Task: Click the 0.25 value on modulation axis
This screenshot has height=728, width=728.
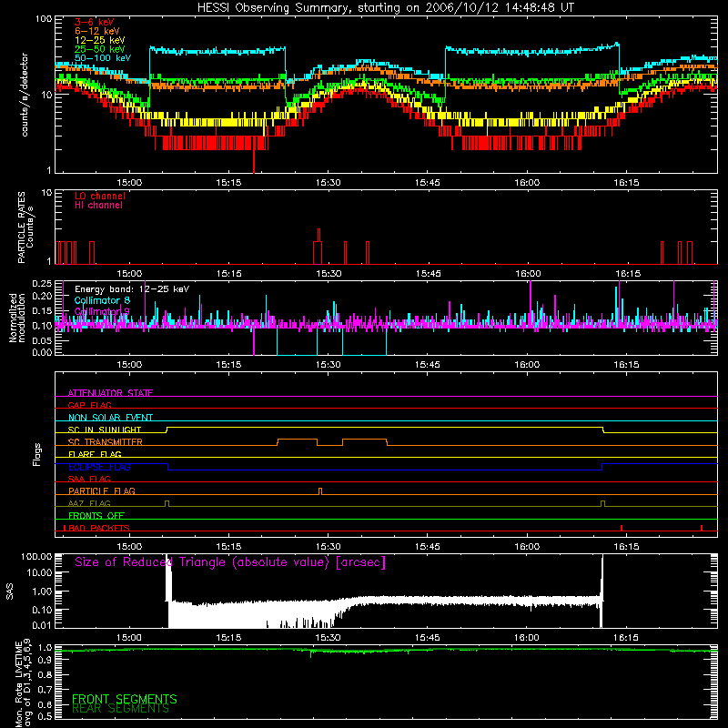Action: click(x=42, y=283)
